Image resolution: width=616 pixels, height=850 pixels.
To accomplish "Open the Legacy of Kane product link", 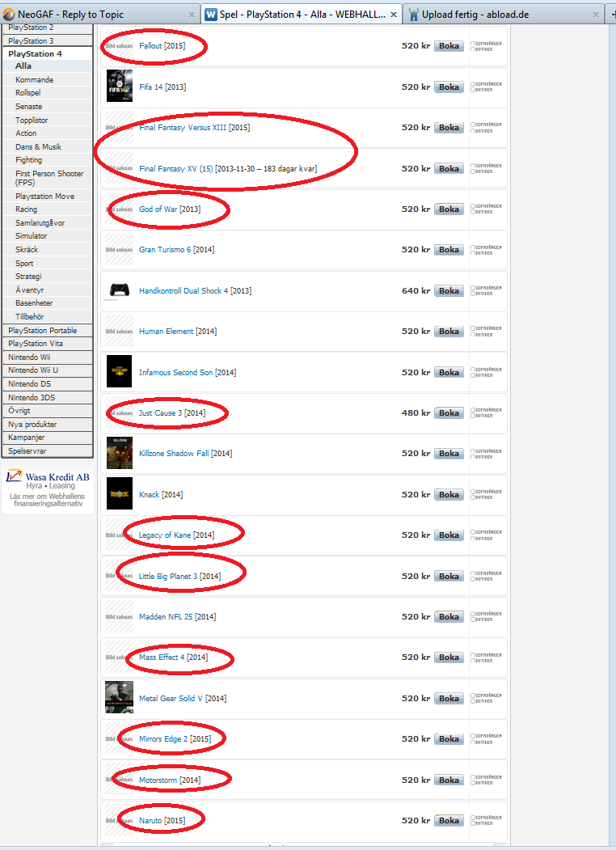I will click(165, 535).
